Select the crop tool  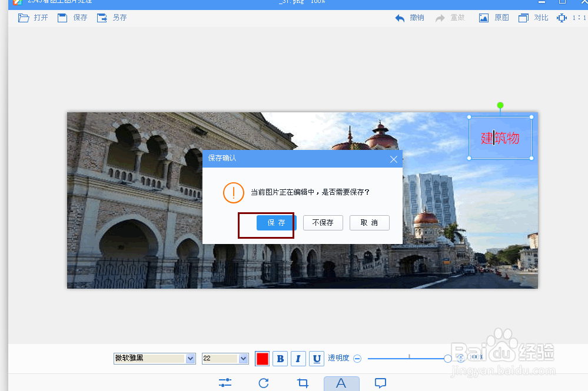click(303, 383)
